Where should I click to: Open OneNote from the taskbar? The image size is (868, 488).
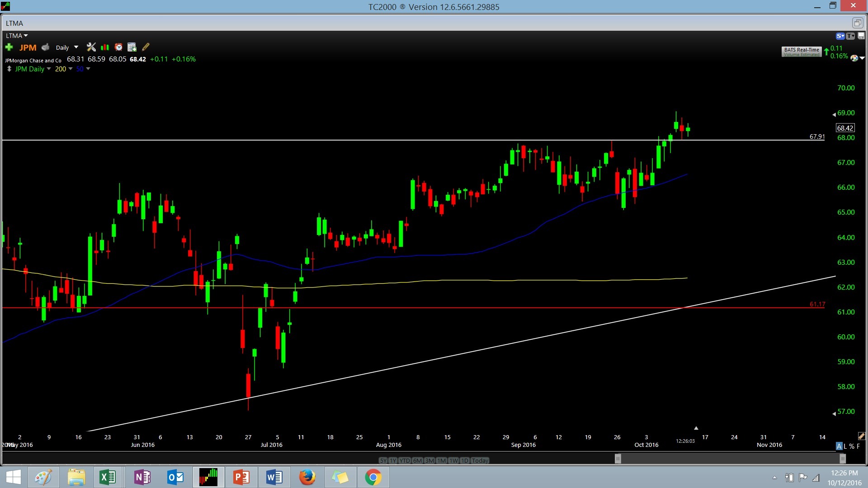point(142,477)
